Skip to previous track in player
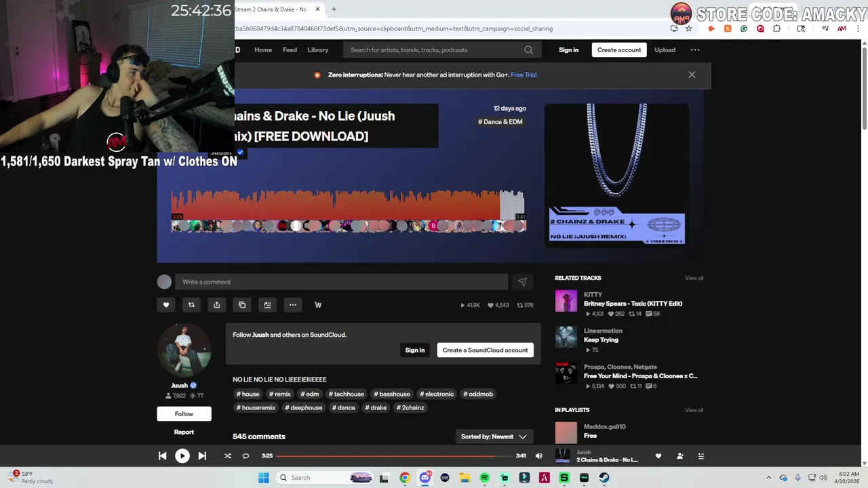The image size is (868, 488). [x=162, y=456]
